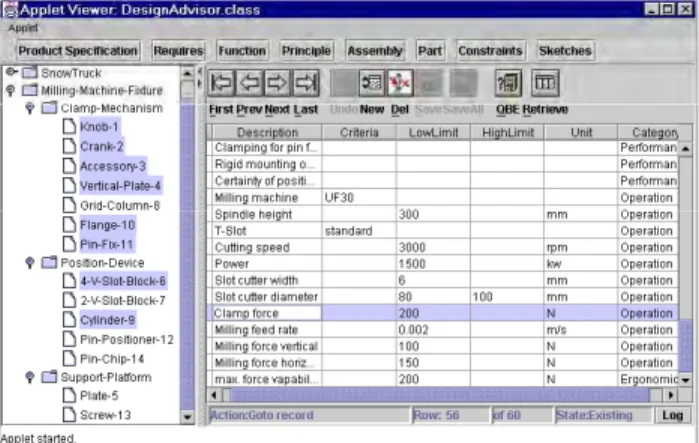699x443 pixels.
Task: Switch to the Assembly tab
Action: pyautogui.click(x=375, y=51)
